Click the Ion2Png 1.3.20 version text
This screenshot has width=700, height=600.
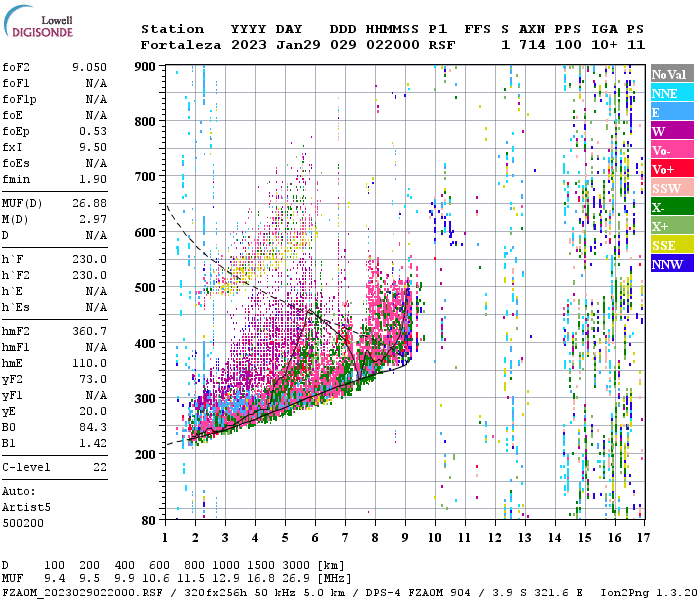coord(649,593)
